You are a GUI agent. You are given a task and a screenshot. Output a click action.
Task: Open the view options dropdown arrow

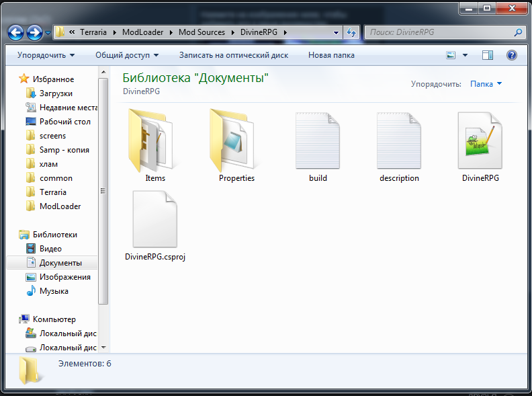pyautogui.click(x=465, y=55)
